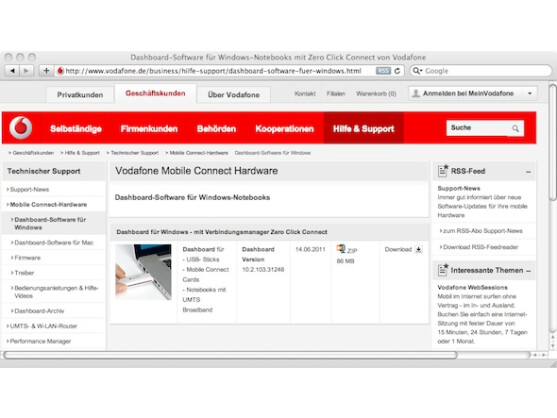
Task: Click the Suche magnifying glass icon
Action: pyautogui.click(x=515, y=128)
